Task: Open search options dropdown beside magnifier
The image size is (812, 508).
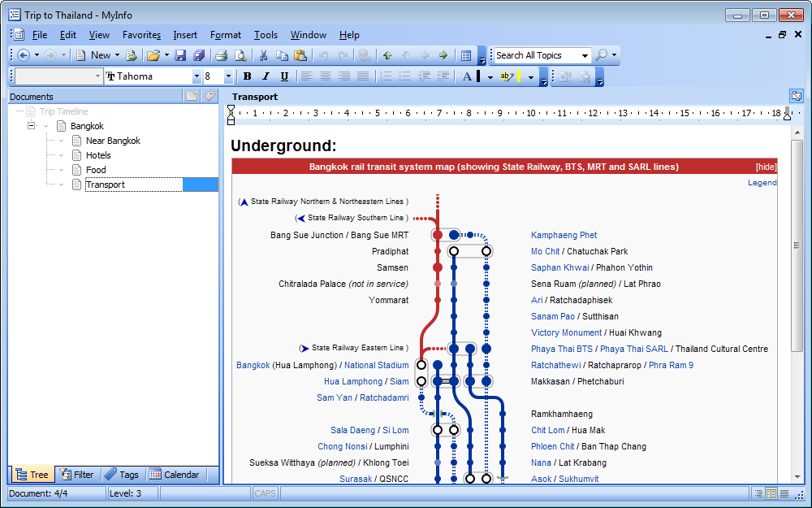Action: click(x=614, y=55)
